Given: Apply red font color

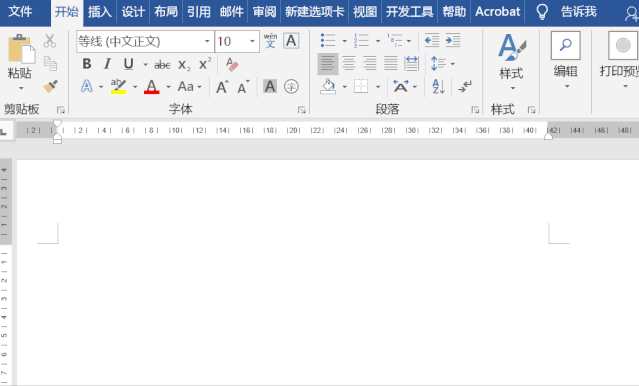Looking at the screenshot, I should pyautogui.click(x=152, y=86).
